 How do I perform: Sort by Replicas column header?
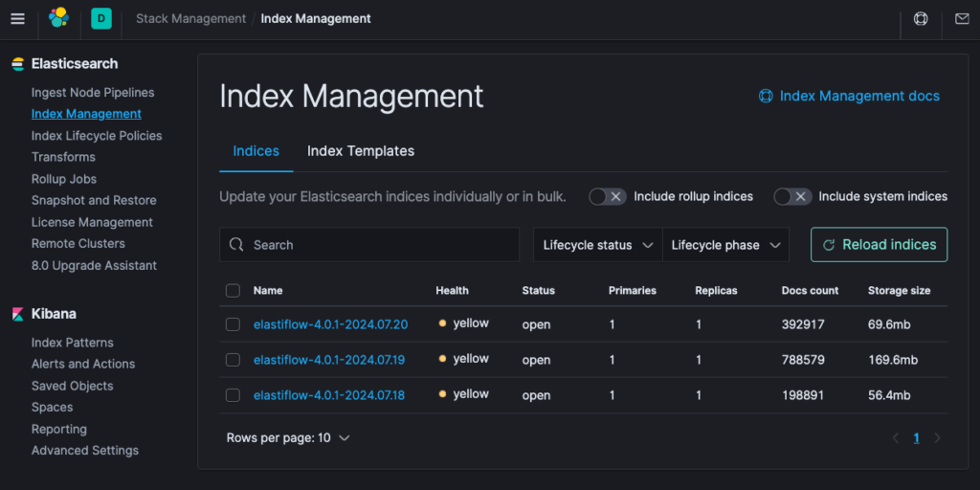point(716,291)
